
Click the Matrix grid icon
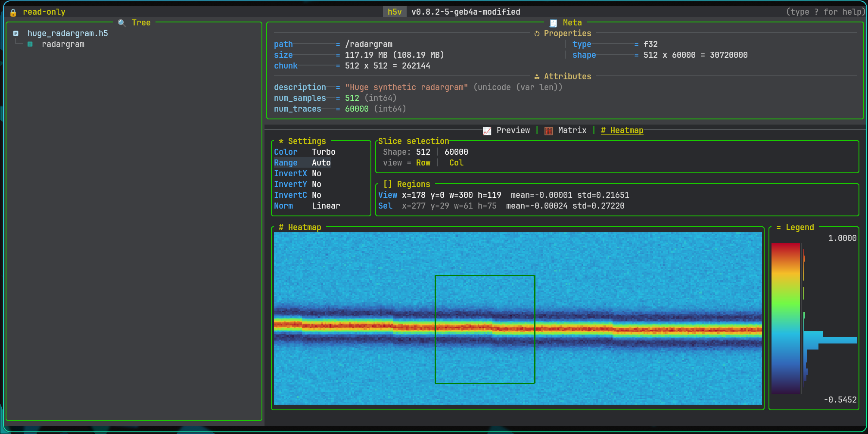tap(548, 131)
